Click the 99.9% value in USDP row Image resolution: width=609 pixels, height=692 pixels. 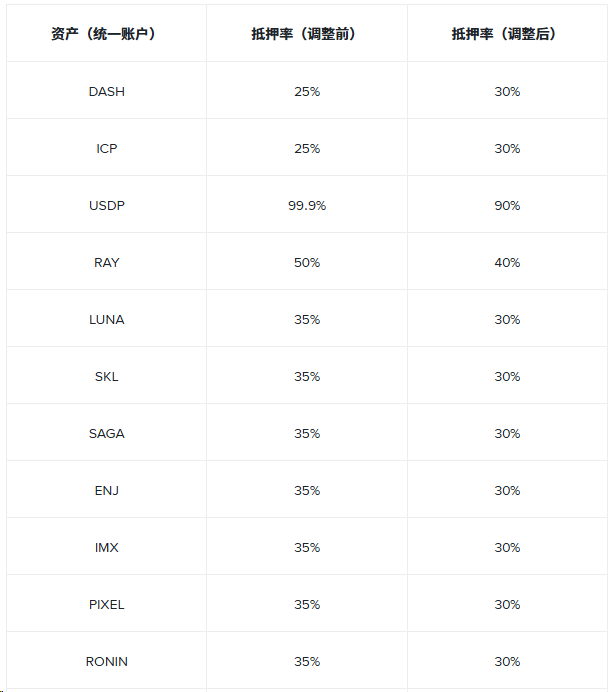click(x=307, y=205)
